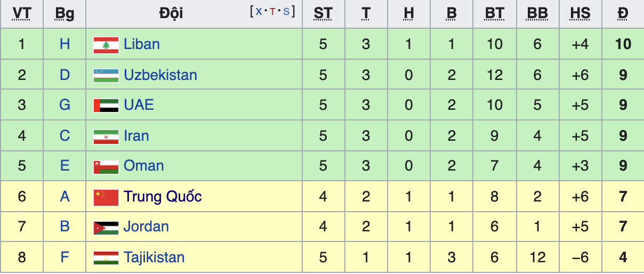
Task: Go to group H link
Action: tap(65, 44)
